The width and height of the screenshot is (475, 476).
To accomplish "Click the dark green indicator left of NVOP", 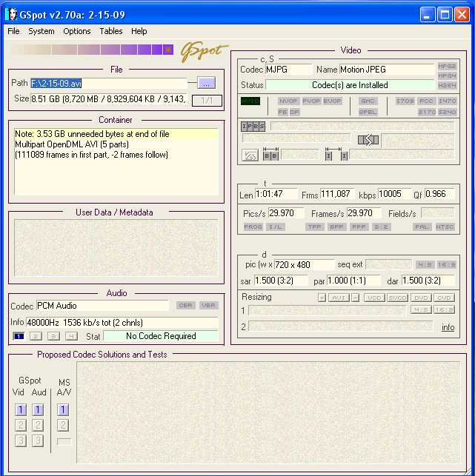I will (250, 101).
